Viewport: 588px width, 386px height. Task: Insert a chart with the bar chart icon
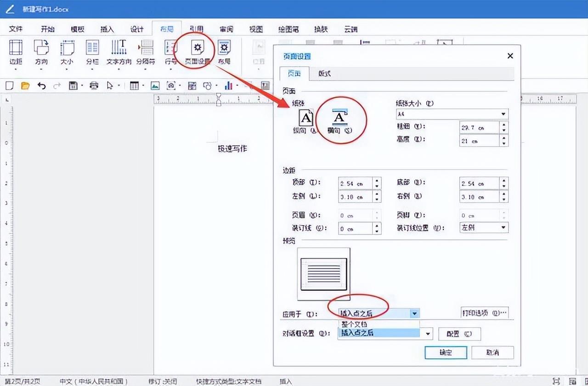pyautogui.click(x=229, y=85)
